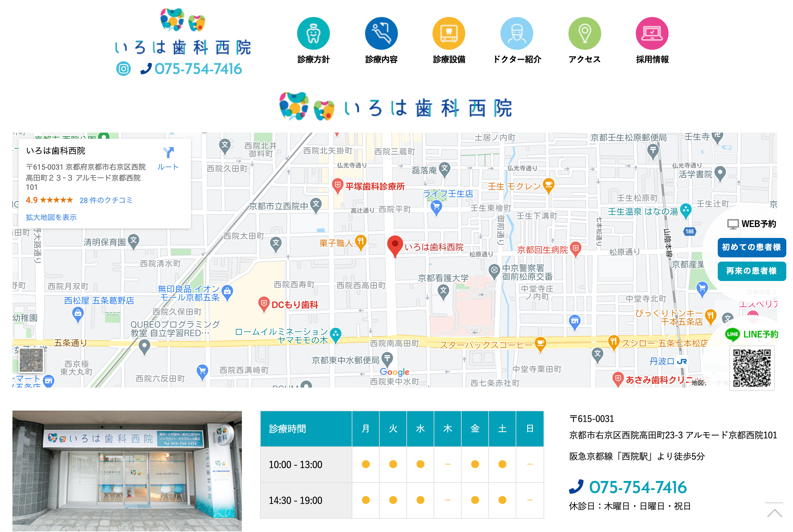Open the Instagram icon in header

[124, 69]
